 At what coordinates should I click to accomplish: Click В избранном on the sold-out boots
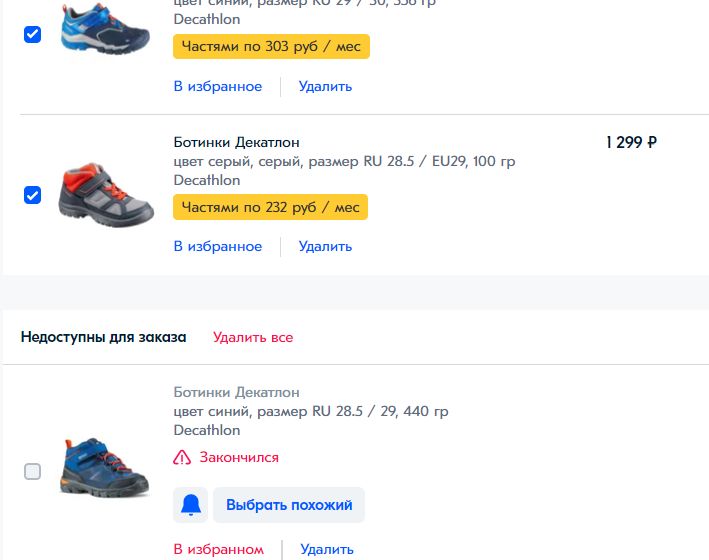click(219, 549)
